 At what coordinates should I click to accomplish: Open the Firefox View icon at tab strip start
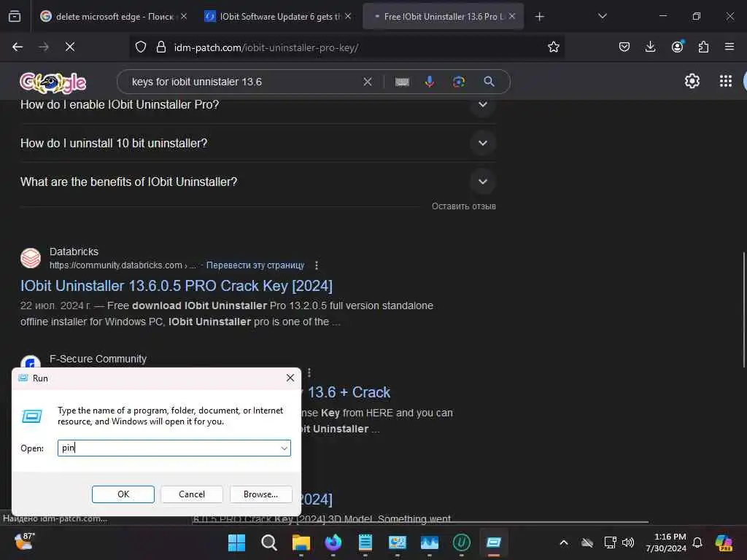[15, 17]
